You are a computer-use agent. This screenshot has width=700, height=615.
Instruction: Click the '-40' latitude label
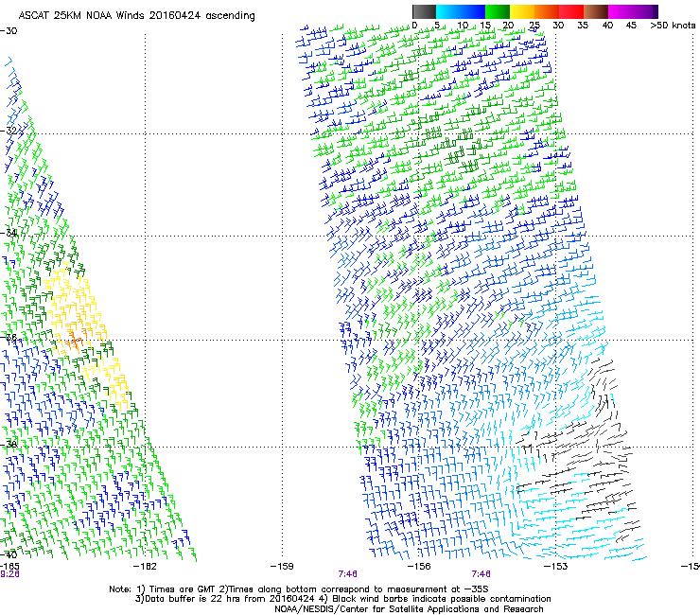pyautogui.click(x=9, y=554)
